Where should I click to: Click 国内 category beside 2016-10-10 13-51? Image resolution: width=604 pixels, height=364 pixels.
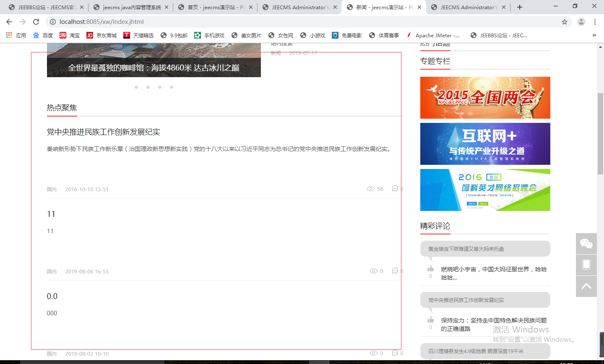click(x=52, y=190)
